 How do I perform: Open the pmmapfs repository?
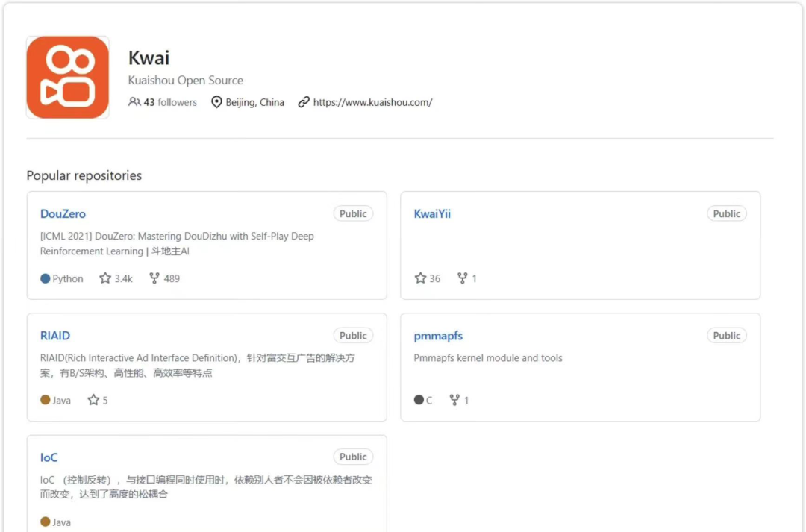(x=438, y=336)
